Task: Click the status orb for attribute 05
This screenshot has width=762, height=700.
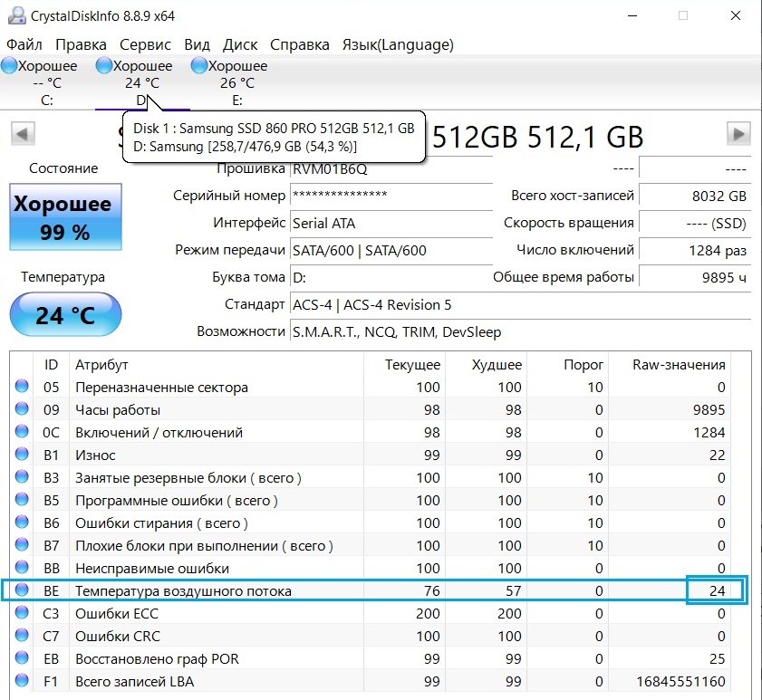Action: coord(23,388)
